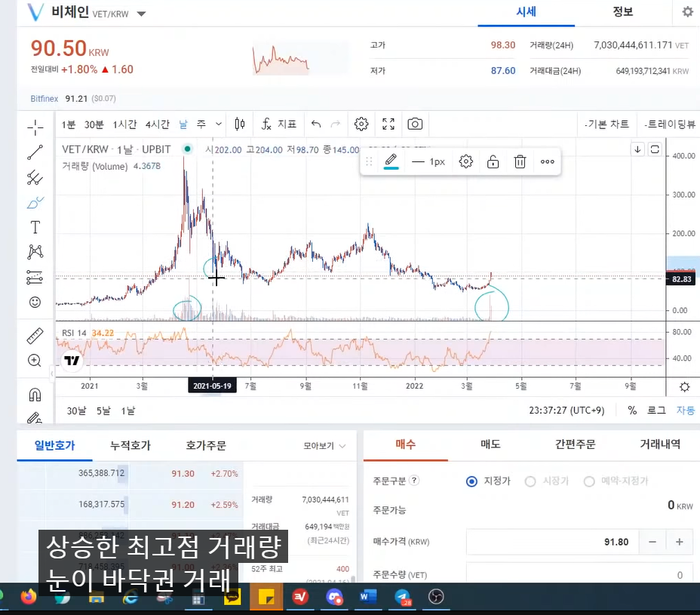Select the weekly 주 interval
This screenshot has height=615, width=700.
pos(201,125)
